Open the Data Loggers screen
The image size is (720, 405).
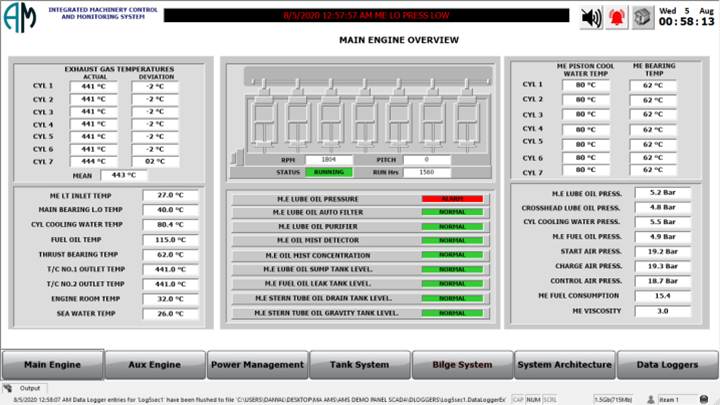tap(666, 365)
